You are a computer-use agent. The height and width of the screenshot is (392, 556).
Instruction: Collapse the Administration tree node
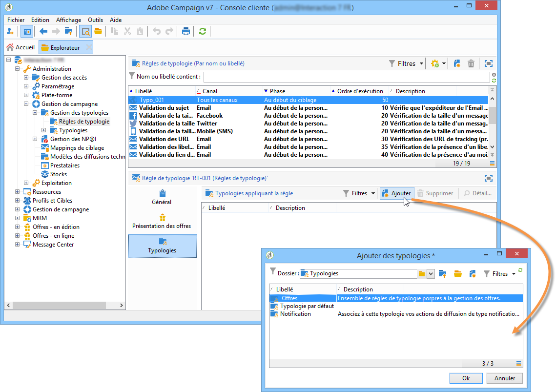[x=18, y=68]
